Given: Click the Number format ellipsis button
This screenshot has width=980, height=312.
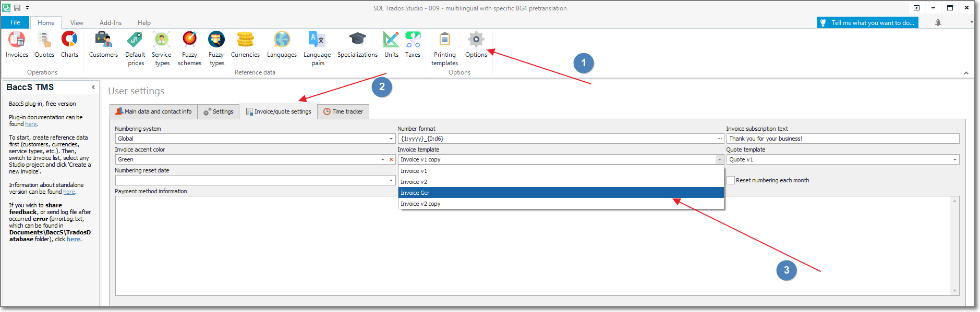Looking at the screenshot, I should click(720, 139).
